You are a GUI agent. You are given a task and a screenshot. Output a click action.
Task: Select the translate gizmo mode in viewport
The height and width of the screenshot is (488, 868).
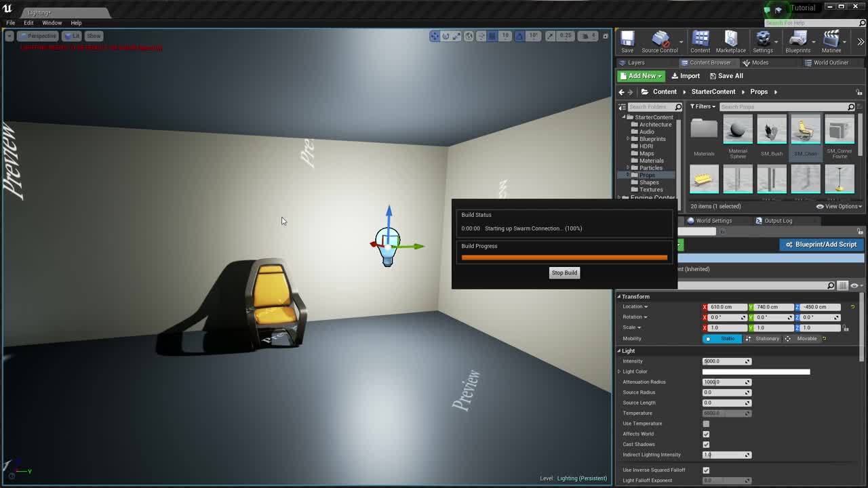tap(435, 36)
